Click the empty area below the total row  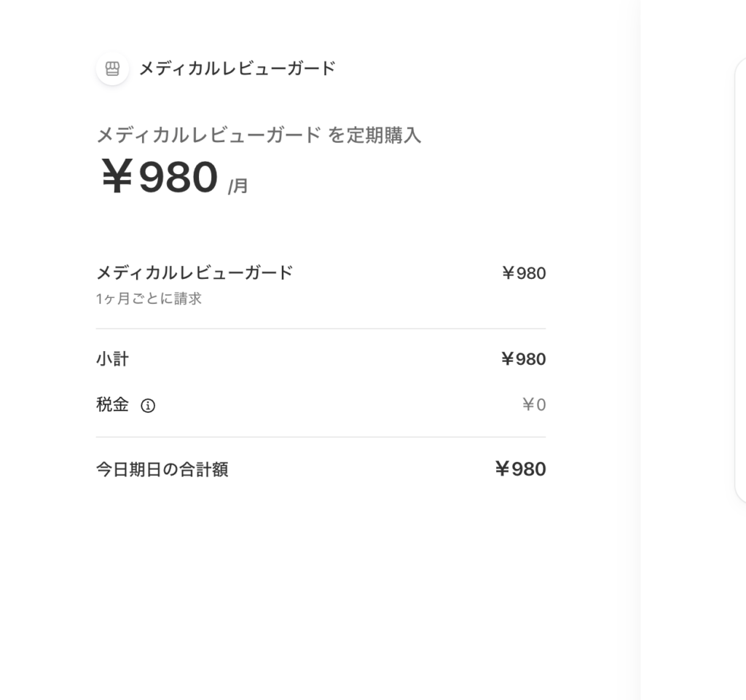[321, 583]
